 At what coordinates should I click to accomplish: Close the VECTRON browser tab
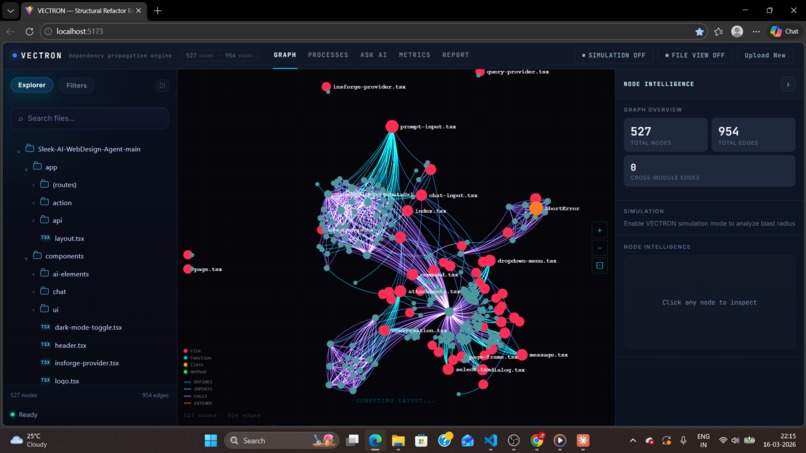(x=138, y=10)
